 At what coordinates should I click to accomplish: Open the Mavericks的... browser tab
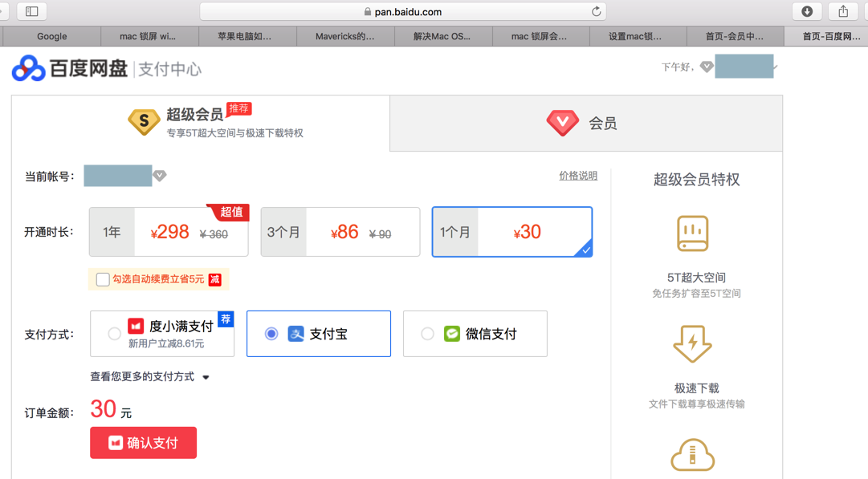click(345, 36)
